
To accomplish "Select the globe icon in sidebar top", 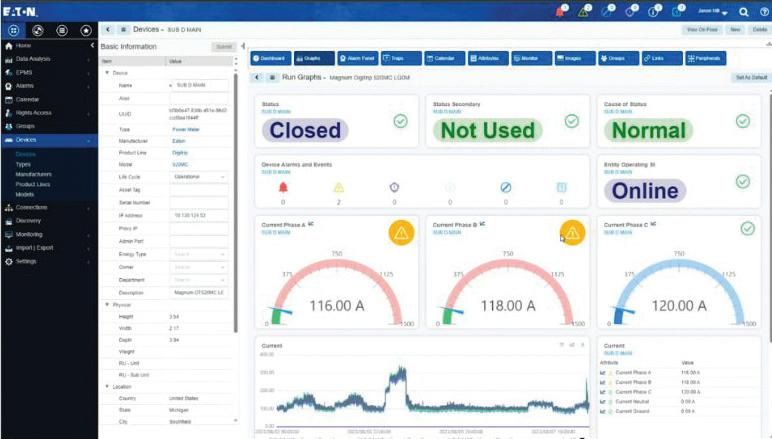I will 37,31.
